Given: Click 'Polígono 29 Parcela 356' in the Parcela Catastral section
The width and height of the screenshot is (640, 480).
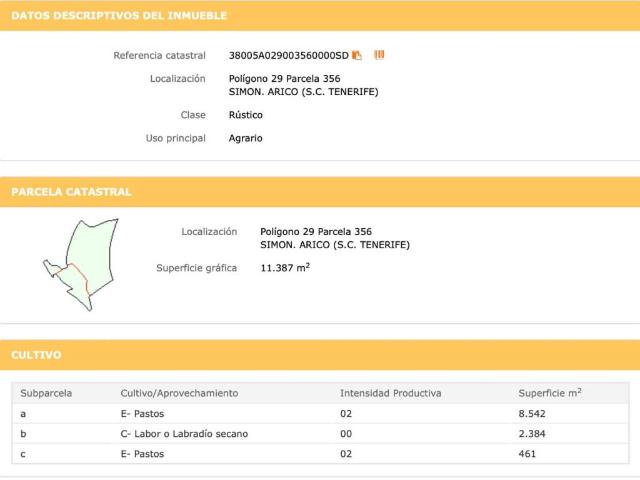Looking at the screenshot, I should (316, 232).
